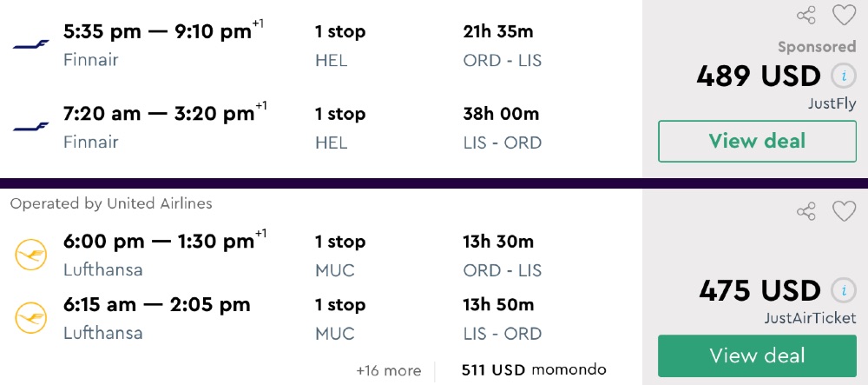Favorite the Lufthansa flight with heart

[x=844, y=211]
